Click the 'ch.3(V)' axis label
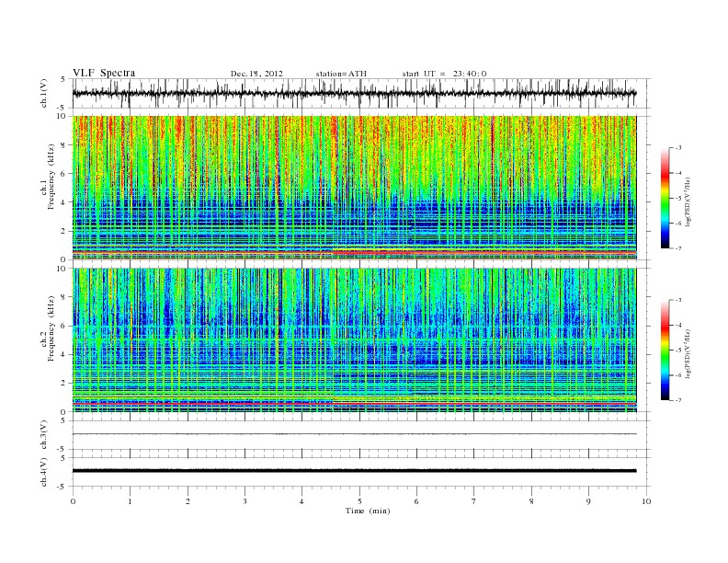728x563 pixels. (43, 434)
